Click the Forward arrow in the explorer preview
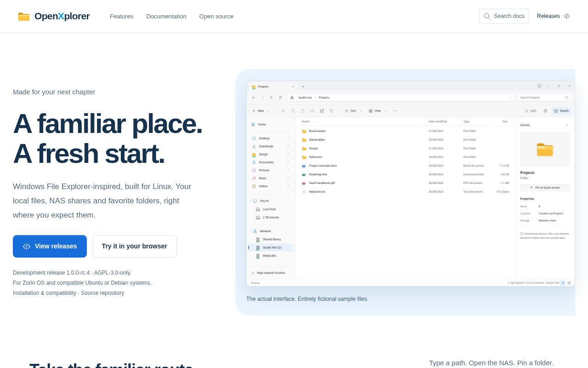588x368 pixels. coord(262,98)
